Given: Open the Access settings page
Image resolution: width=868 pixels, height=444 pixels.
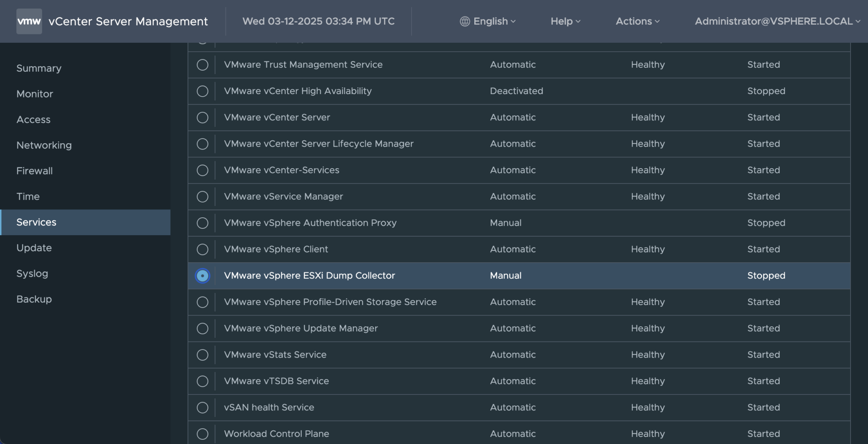Looking at the screenshot, I should tap(33, 119).
